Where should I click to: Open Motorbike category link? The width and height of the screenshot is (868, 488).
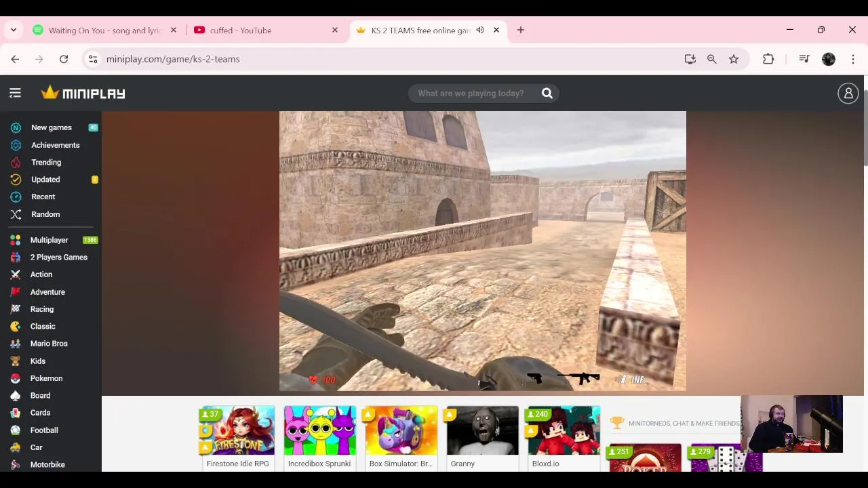coord(47,465)
